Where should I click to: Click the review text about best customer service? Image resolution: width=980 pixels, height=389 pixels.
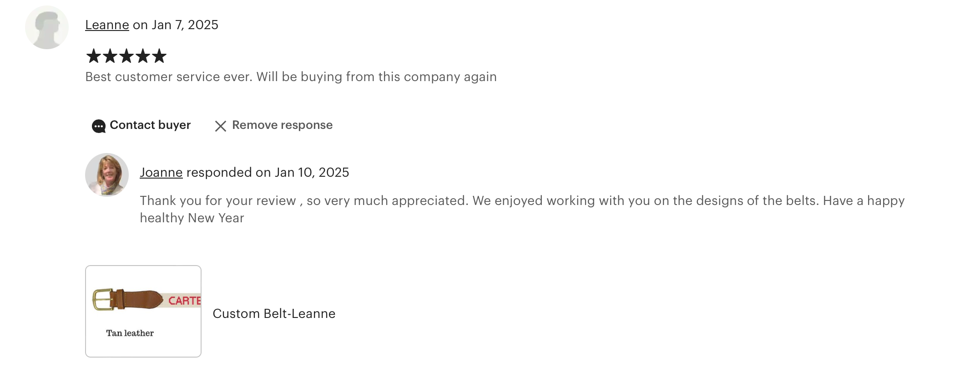(x=291, y=77)
